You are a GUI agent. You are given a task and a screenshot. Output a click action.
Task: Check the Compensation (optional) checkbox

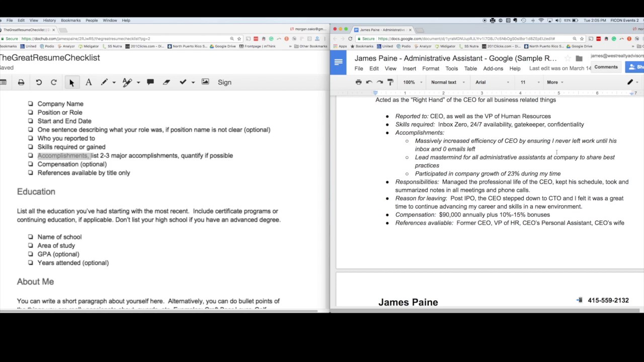31,164
